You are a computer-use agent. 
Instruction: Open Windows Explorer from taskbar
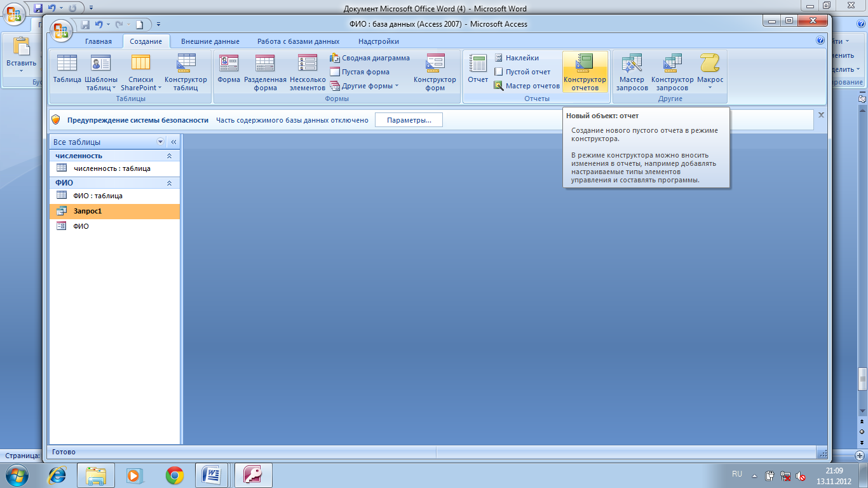pos(96,475)
